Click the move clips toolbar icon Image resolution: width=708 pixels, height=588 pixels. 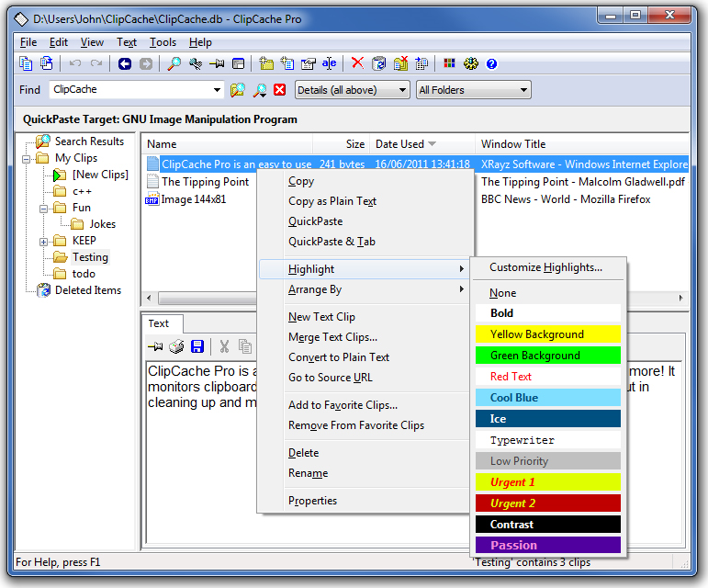[x=421, y=63]
